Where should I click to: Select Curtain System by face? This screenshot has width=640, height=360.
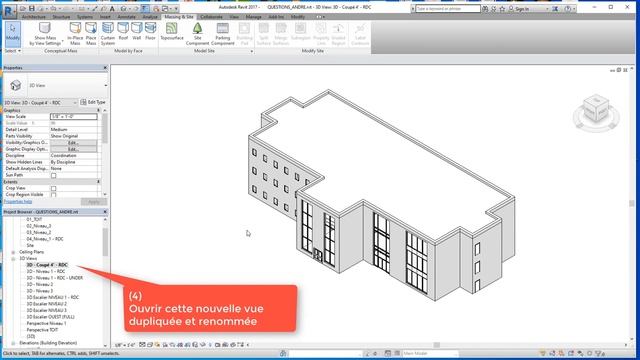pyautogui.click(x=108, y=34)
